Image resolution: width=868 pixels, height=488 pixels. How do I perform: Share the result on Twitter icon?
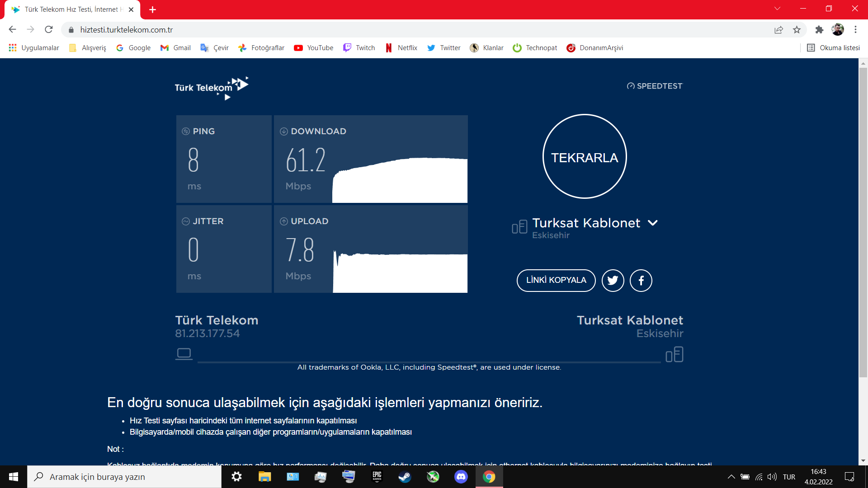pos(613,281)
